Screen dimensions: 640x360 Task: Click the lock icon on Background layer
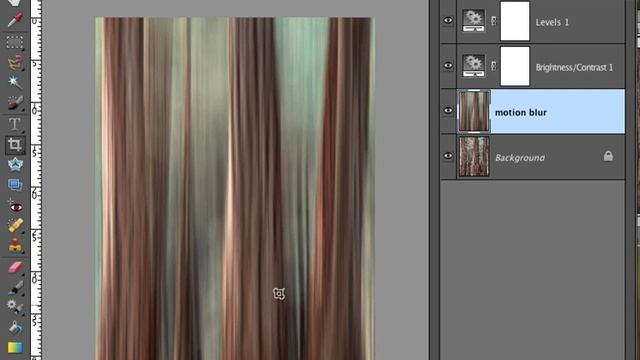click(x=608, y=156)
